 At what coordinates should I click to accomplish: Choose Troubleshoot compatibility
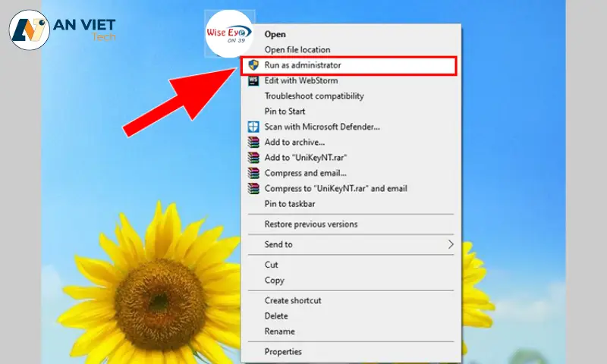[x=313, y=96]
